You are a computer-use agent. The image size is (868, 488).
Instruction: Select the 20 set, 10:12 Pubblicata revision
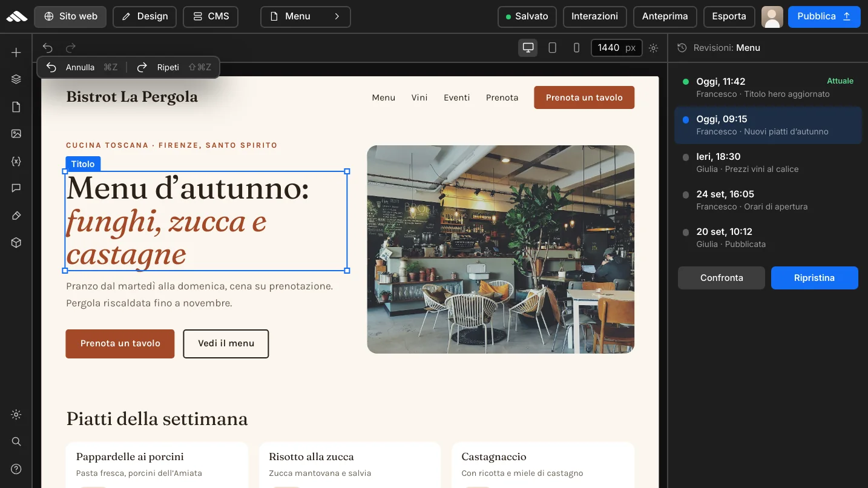(768, 238)
